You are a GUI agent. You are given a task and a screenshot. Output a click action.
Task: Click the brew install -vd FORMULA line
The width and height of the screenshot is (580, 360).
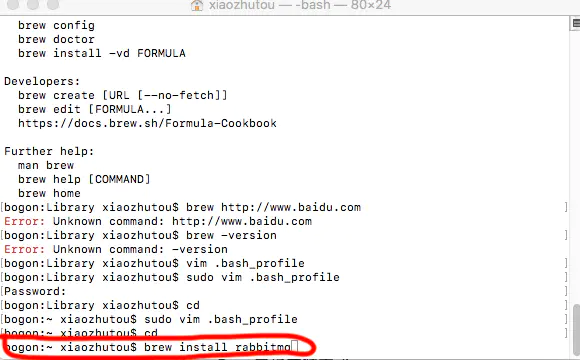102,53
